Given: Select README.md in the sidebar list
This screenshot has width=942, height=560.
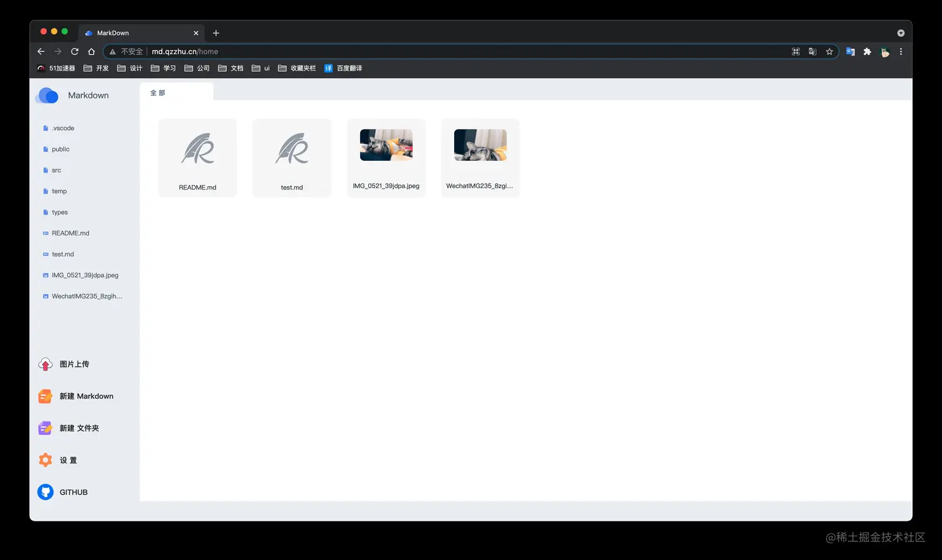Looking at the screenshot, I should click(x=70, y=233).
